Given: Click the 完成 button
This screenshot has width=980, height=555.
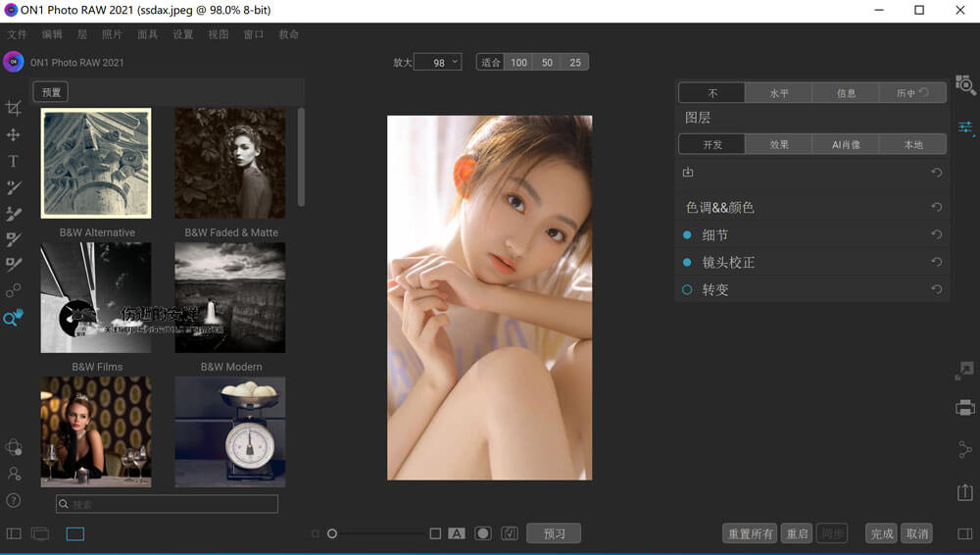Looking at the screenshot, I should click(x=882, y=533).
